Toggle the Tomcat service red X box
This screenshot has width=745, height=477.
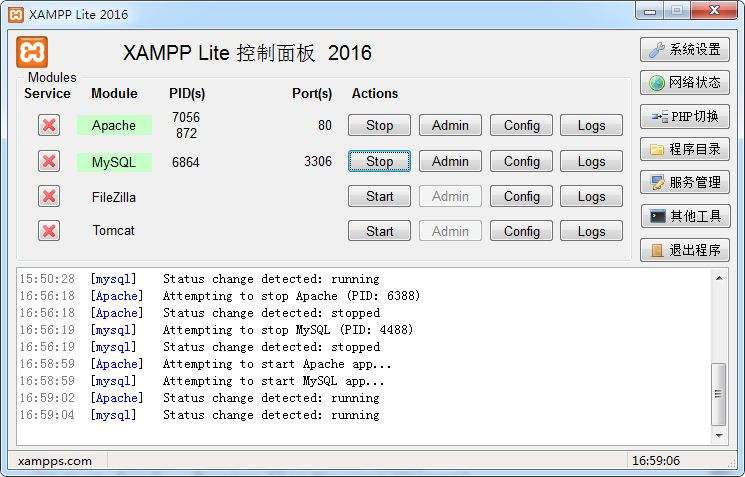coord(49,231)
